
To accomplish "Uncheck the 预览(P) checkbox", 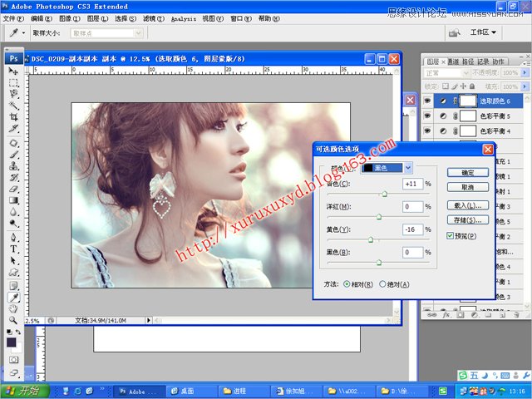I will tap(451, 236).
